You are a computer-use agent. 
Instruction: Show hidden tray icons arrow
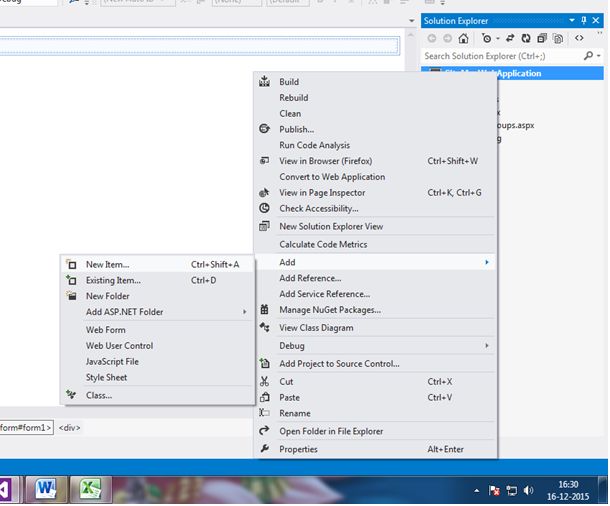[x=477, y=491]
